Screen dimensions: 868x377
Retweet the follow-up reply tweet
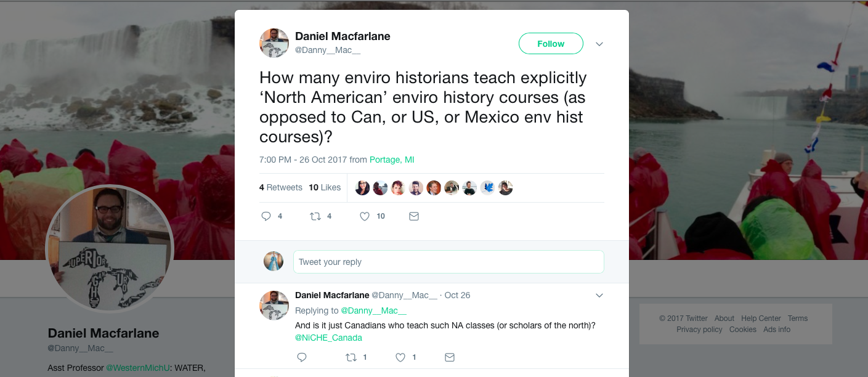[x=351, y=357]
